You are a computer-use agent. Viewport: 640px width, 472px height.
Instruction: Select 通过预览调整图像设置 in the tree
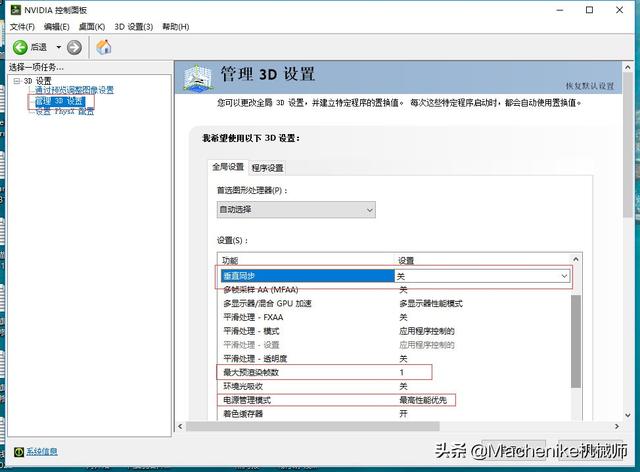click(74, 90)
